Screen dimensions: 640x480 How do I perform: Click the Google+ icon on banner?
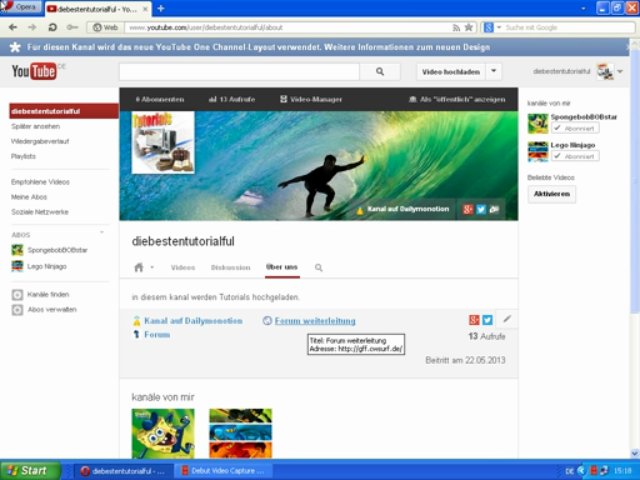[x=467, y=209]
